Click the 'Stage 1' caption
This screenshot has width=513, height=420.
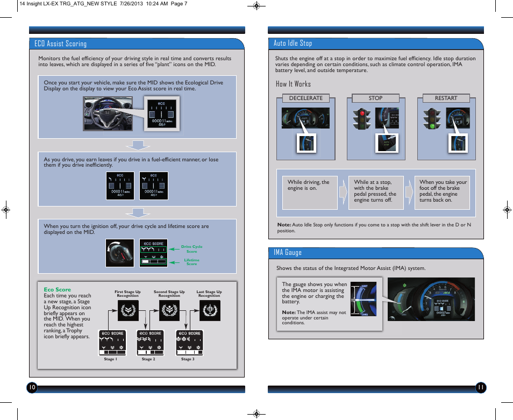(x=111, y=359)
